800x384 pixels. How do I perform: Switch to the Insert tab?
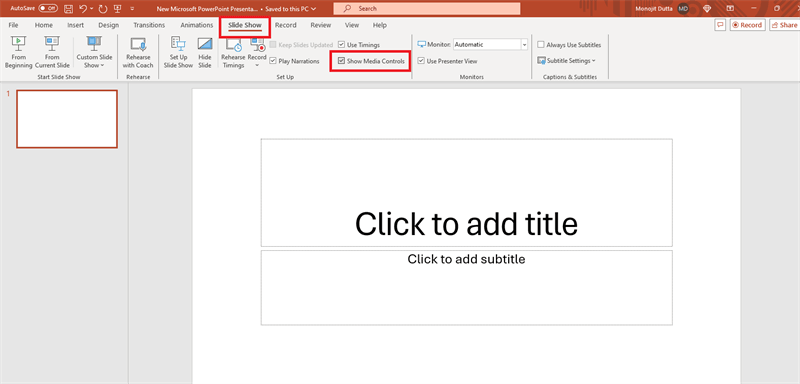(76, 25)
